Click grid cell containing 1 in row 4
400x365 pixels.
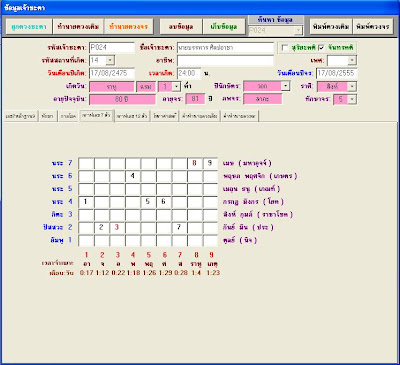tap(86, 202)
